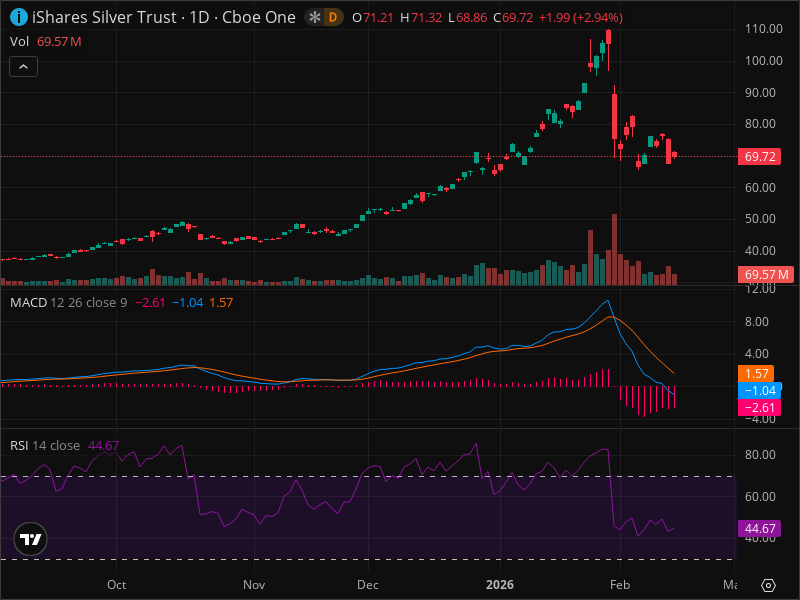The height and width of the screenshot is (600, 800).
Task: Click the 69.57 M volume axis label
Action: coord(766,274)
